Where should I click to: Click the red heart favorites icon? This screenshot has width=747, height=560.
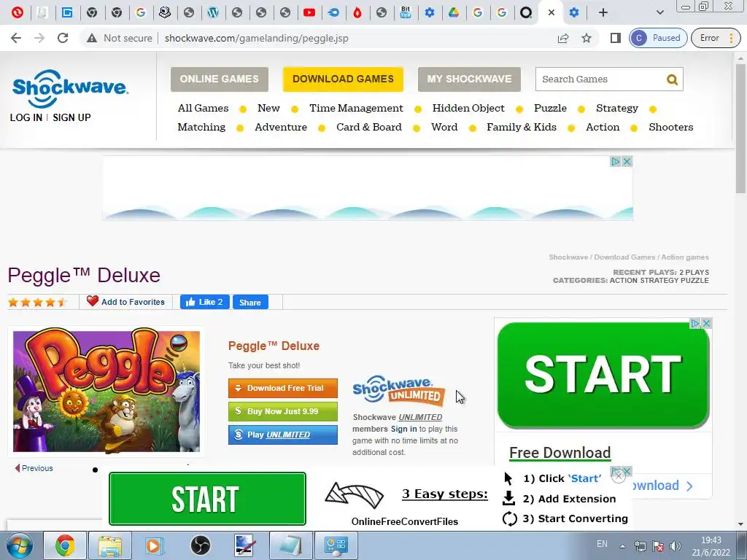click(93, 301)
